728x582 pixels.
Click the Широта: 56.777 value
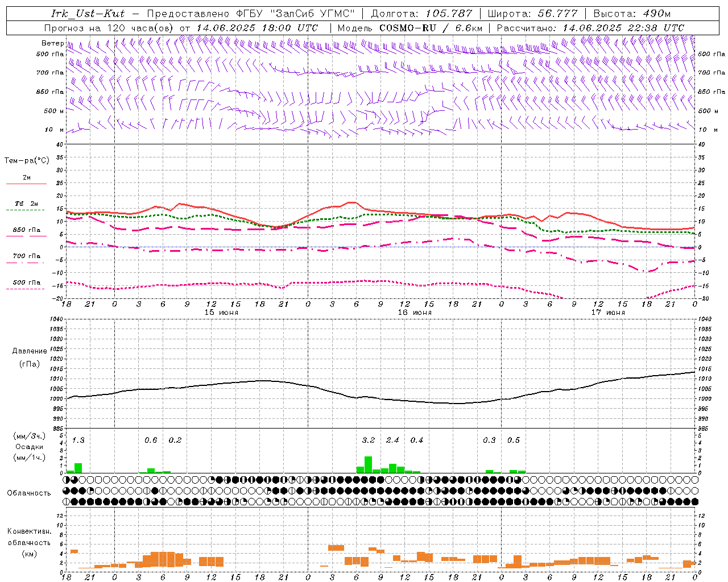tap(532, 14)
